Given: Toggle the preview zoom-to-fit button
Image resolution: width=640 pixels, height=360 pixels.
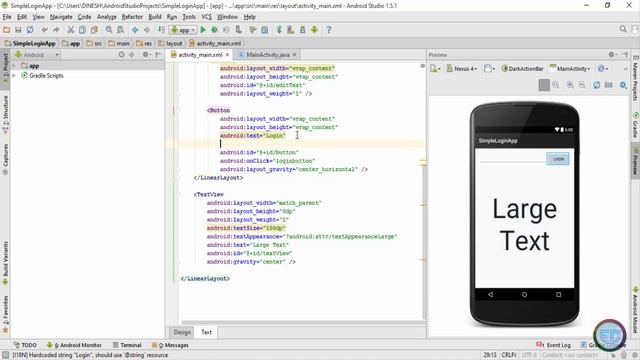Looking at the screenshot, I should (x=544, y=85).
